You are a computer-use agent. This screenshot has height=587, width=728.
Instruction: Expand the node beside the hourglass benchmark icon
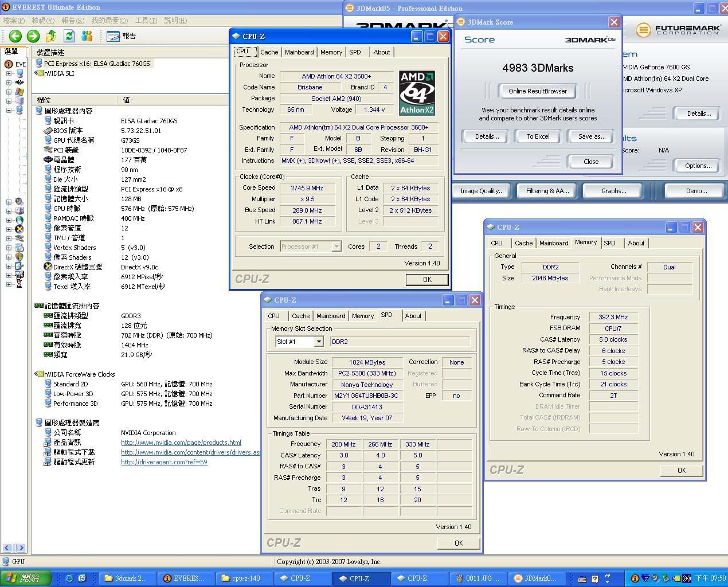tap(9, 284)
